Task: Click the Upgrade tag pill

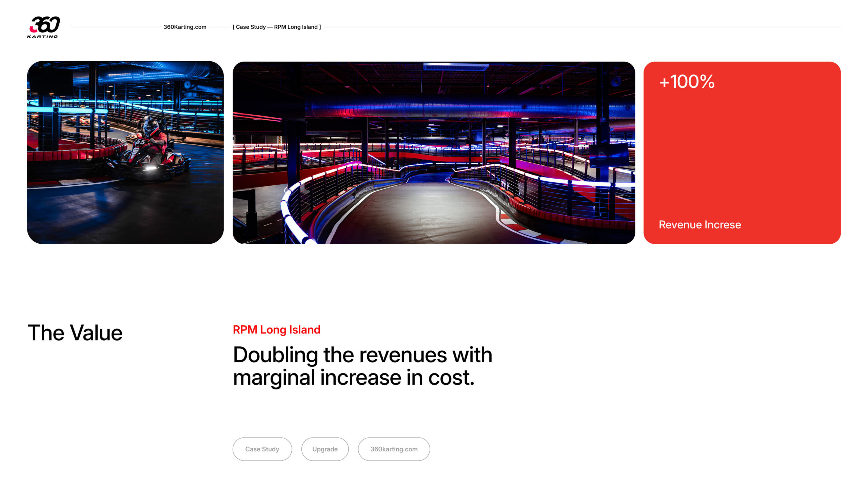Action: pos(325,449)
